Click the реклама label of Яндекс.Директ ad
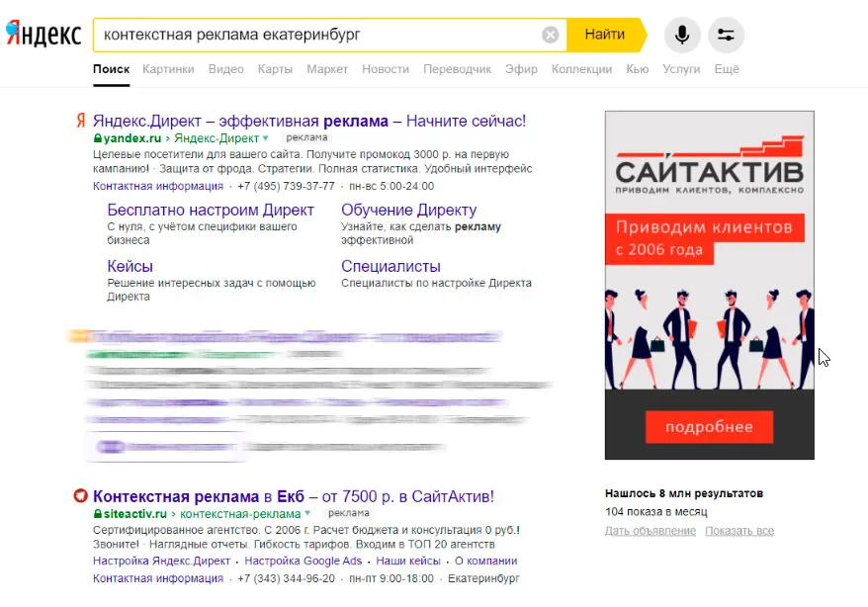 point(306,137)
